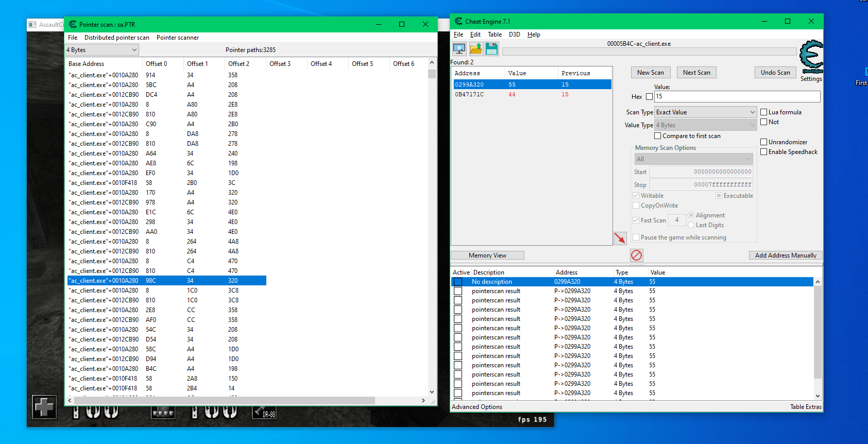Screen dimensions: 868x444
Task: Select pointer row with Offset 0 EF0
Action: (167, 173)
